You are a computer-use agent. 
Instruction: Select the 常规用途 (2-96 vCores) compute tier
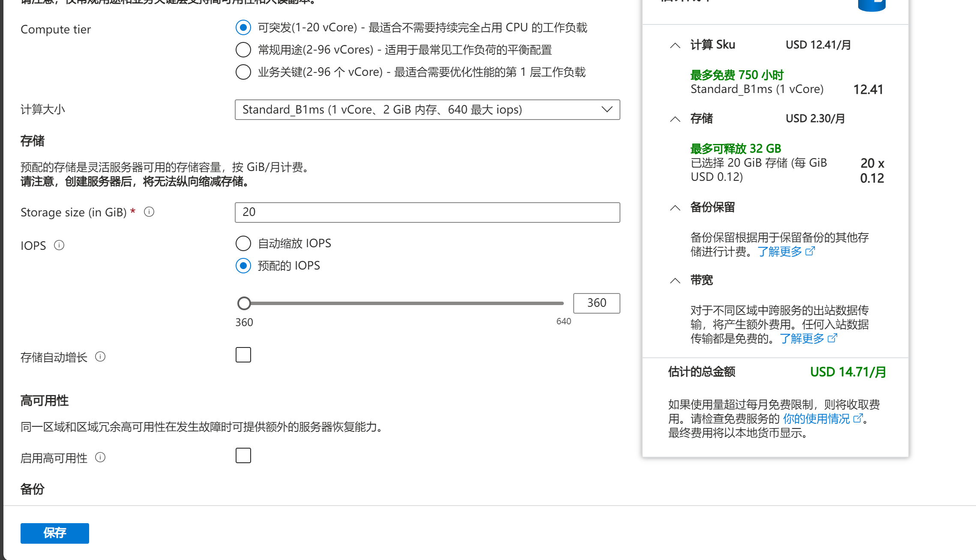tap(243, 50)
